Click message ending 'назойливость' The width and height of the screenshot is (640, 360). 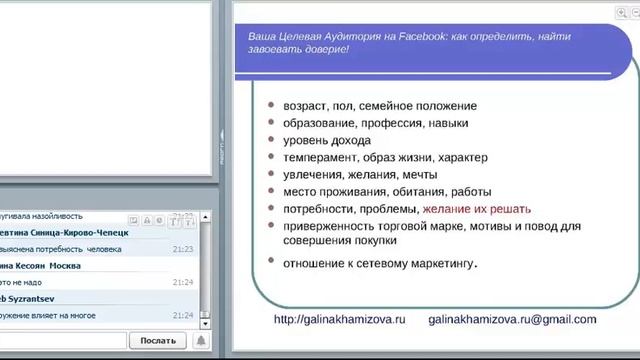(41, 216)
